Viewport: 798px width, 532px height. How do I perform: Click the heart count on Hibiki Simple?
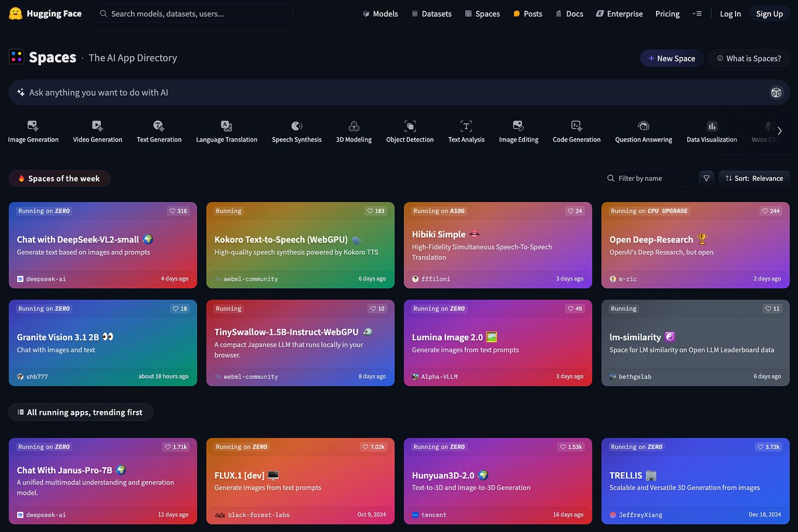click(x=575, y=211)
